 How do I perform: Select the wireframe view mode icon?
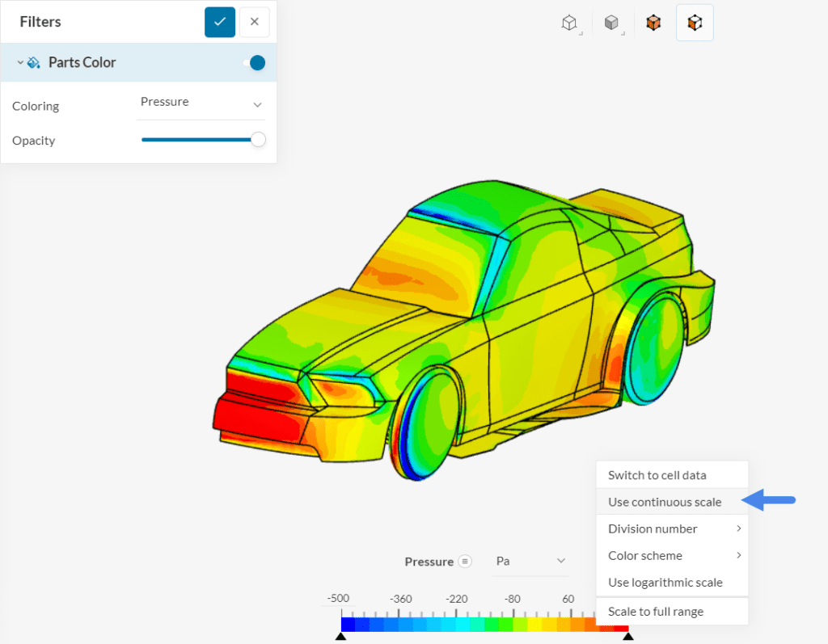tap(568, 23)
